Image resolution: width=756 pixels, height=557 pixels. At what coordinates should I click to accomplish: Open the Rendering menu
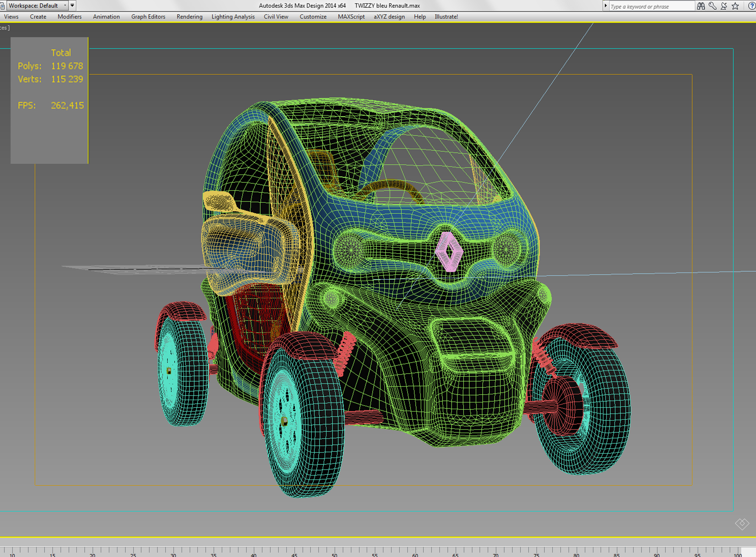click(x=190, y=17)
